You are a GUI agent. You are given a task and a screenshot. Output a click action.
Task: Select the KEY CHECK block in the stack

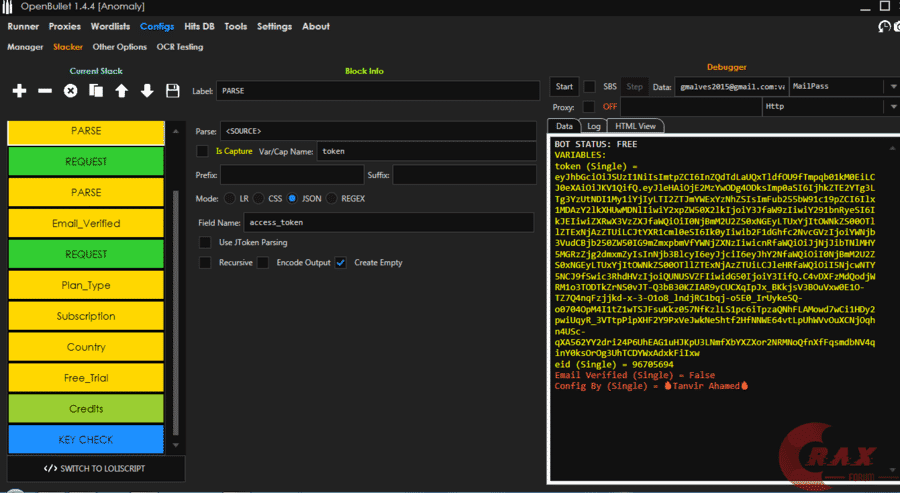(86, 440)
